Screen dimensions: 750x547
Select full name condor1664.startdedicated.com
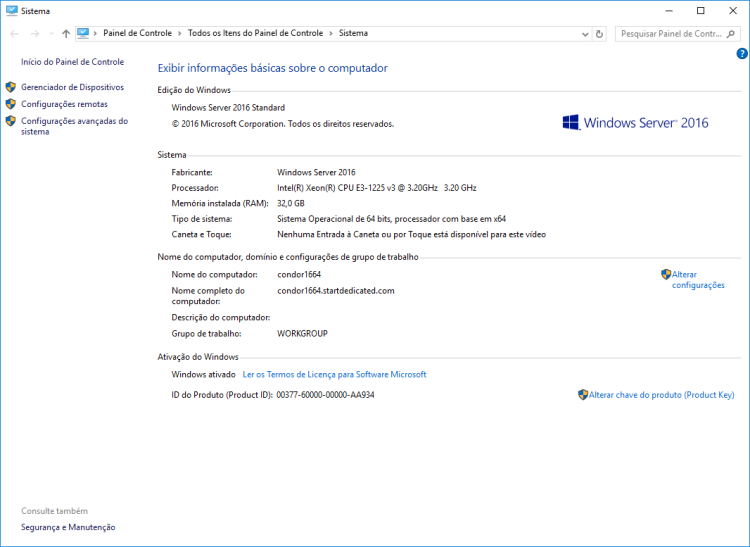336,291
